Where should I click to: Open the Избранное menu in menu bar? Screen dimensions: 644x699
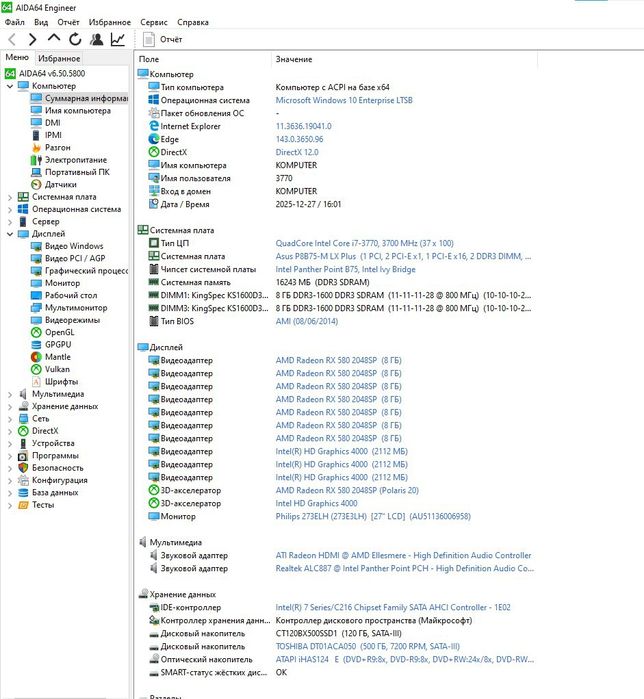(x=110, y=22)
